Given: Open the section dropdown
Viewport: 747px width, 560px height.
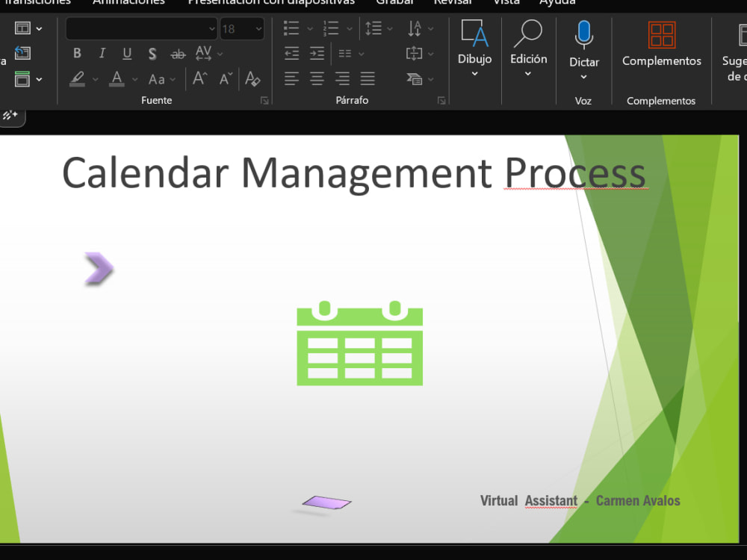Looking at the screenshot, I should click(28, 79).
